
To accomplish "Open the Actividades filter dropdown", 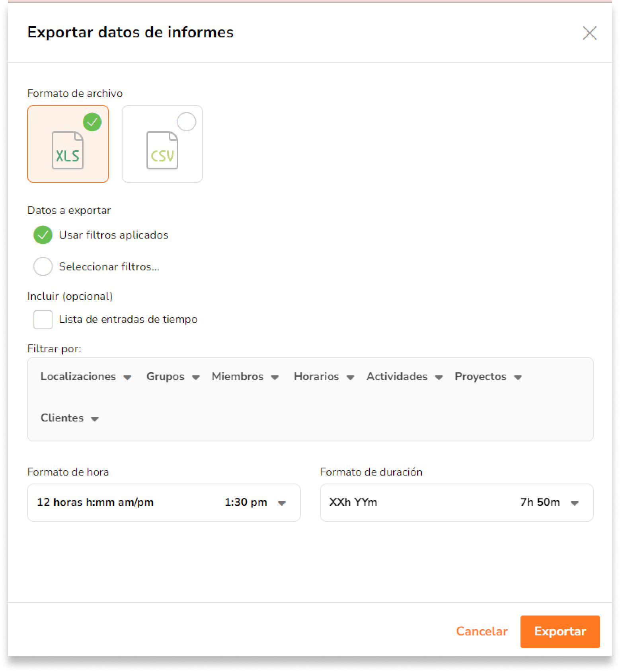I will [x=404, y=377].
